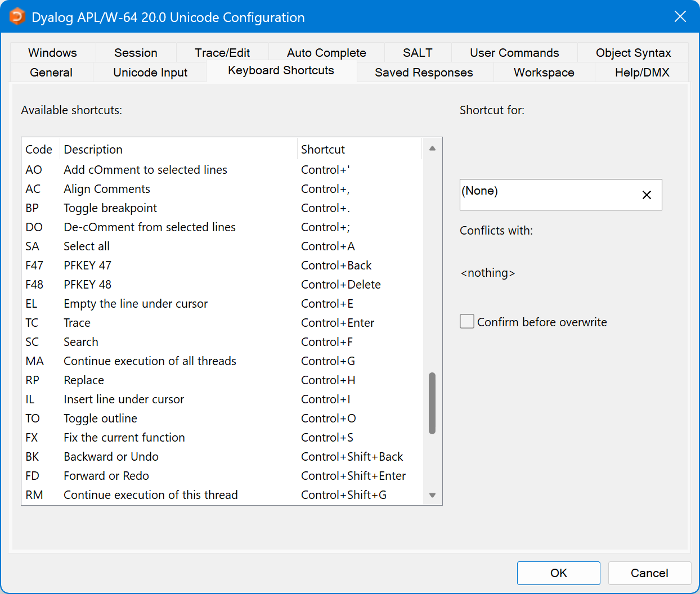Screen dimensions: 700x594
Task: Select the SALT tab
Action: coord(418,53)
